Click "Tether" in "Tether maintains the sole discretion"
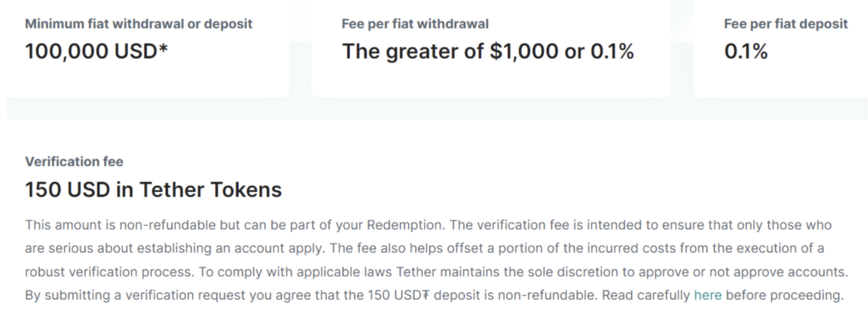Screen dimensions: 868x324 click(x=415, y=272)
